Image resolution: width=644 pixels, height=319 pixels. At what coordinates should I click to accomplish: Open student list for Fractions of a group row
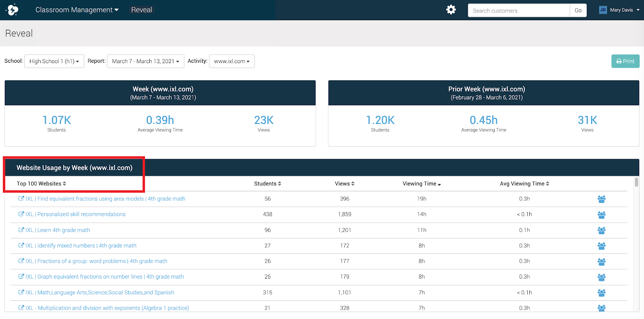click(601, 262)
